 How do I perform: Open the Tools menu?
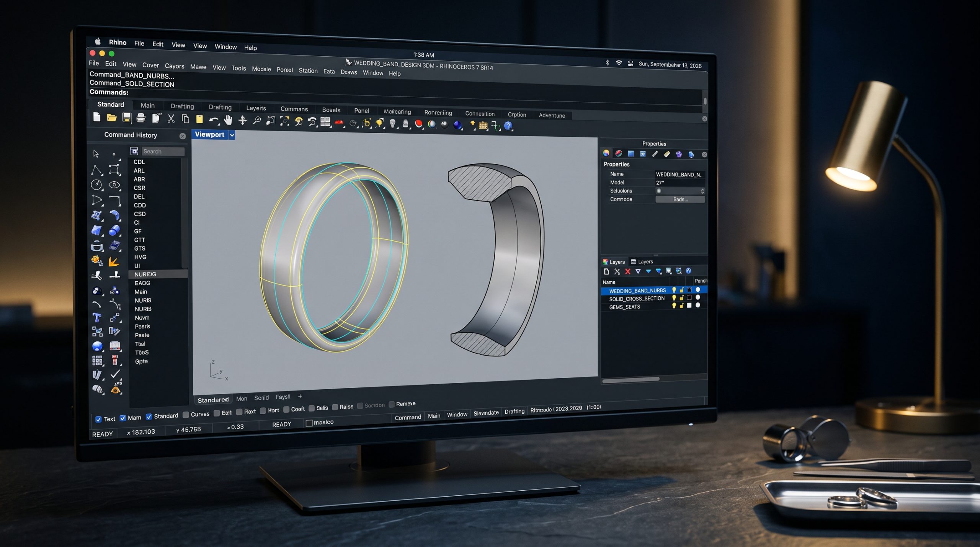tap(238, 68)
